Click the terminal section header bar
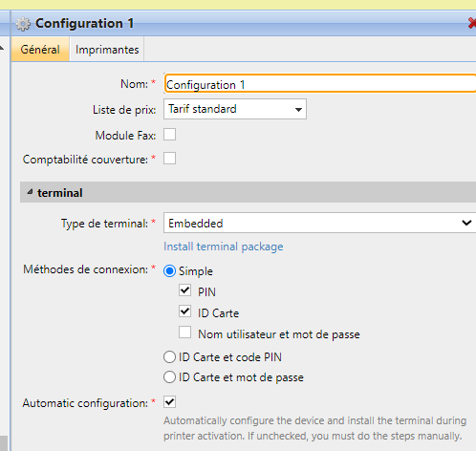The image size is (476, 451). pos(248,192)
